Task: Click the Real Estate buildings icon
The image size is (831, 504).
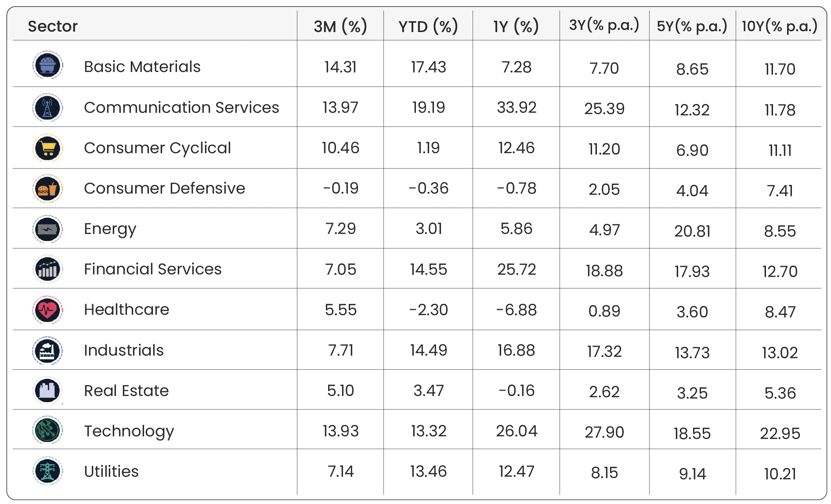Action: [x=47, y=390]
